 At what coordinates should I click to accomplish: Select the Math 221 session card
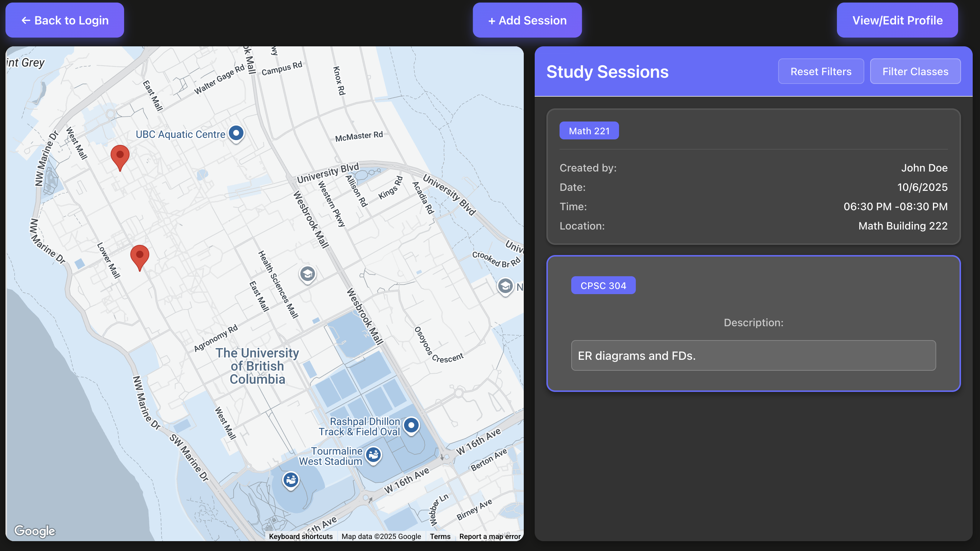click(x=753, y=177)
